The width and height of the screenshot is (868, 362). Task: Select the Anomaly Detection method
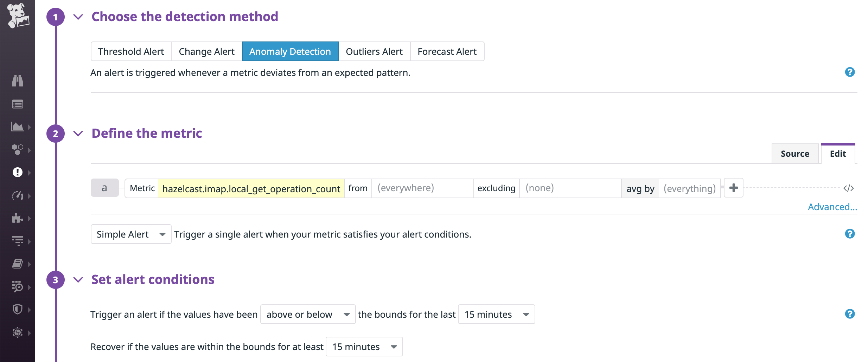pyautogui.click(x=290, y=51)
